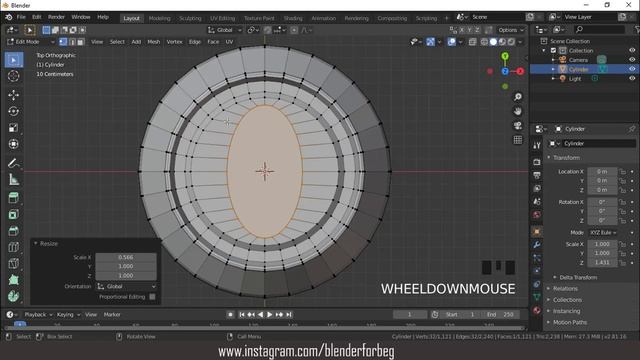Screen dimensions: 640x360
Task: Open the Edit Mode dropdown
Action: [30, 42]
